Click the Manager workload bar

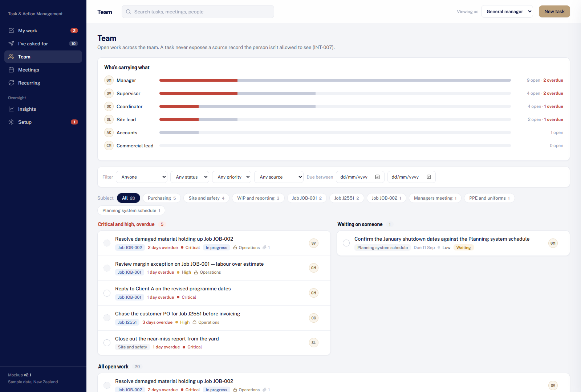coord(335,80)
